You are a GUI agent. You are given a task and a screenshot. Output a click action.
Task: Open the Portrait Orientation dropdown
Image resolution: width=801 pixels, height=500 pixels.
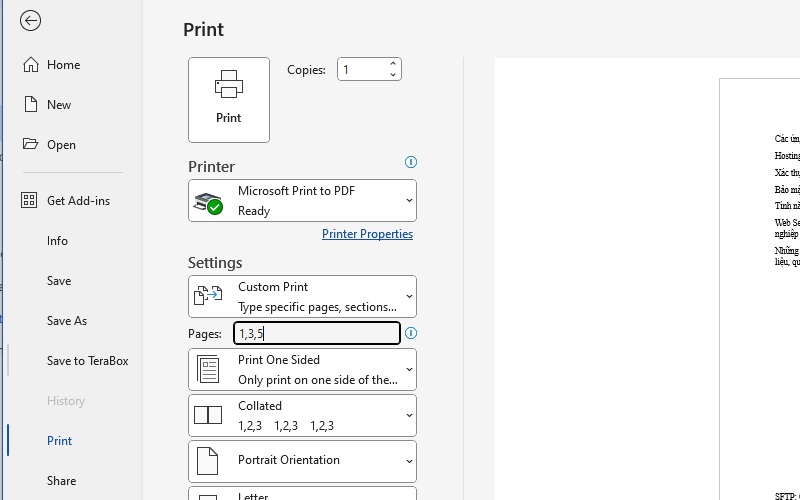pos(302,462)
